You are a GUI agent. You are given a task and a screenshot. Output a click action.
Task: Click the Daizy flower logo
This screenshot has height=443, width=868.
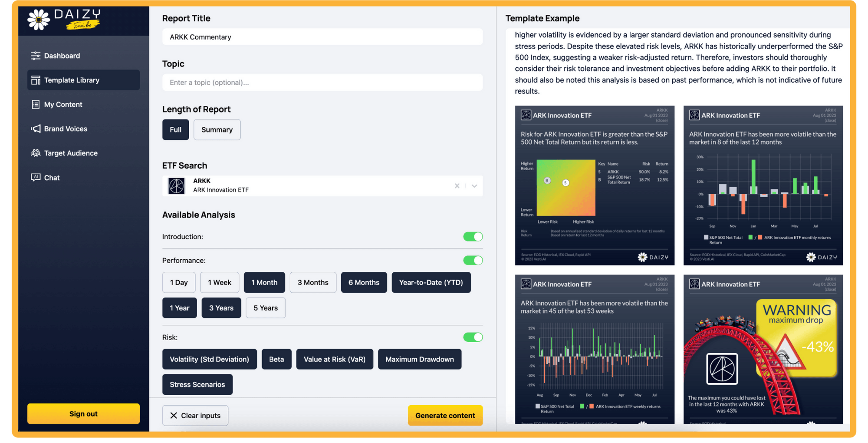tap(39, 20)
